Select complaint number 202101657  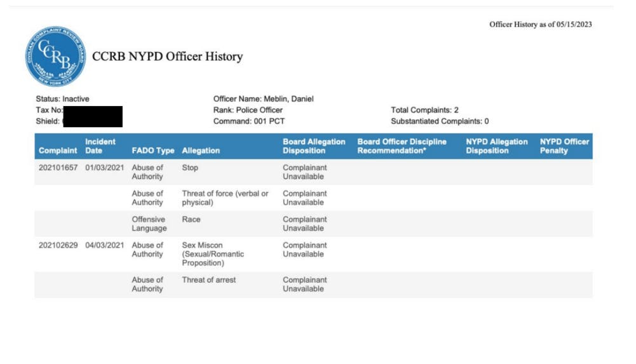click(x=58, y=168)
